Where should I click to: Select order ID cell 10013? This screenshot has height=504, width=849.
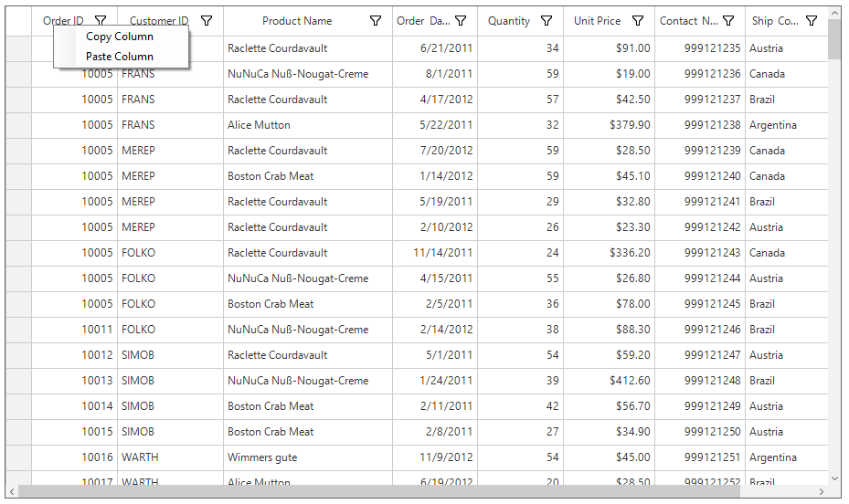click(x=74, y=381)
